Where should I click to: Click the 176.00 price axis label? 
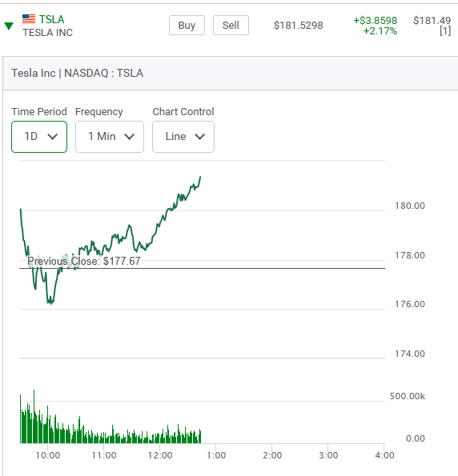click(410, 304)
